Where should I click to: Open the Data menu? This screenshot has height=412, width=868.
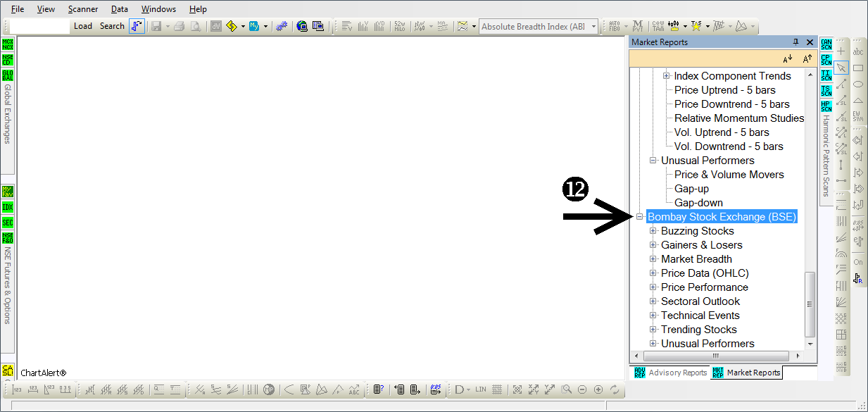[x=120, y=9]
